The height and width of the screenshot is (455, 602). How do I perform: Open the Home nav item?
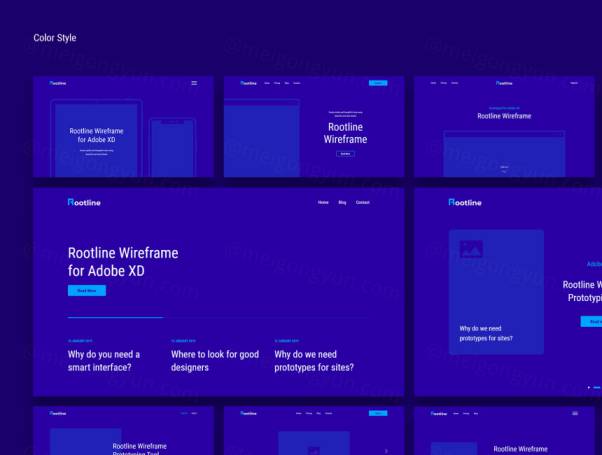[323, 202]
